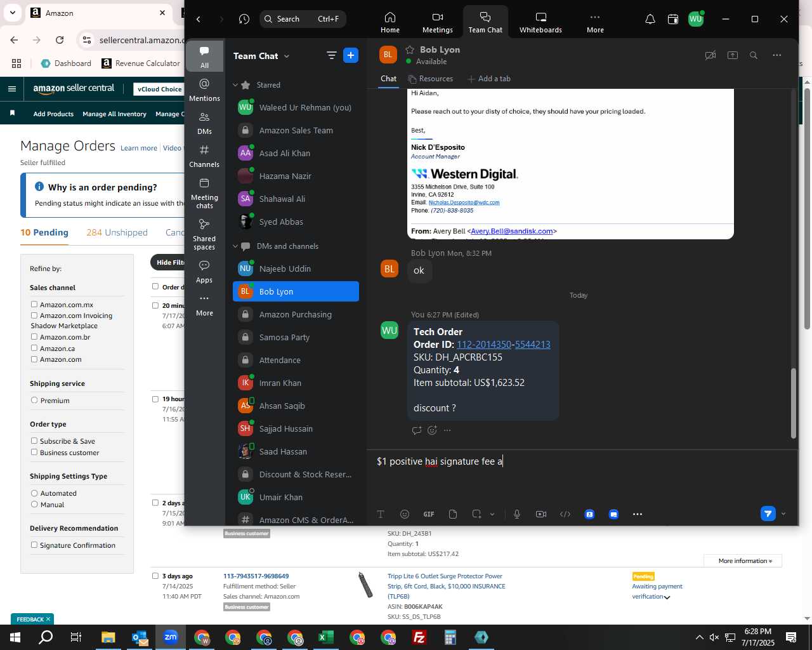812x650 pixels.
Task: Open the 112-2014350 order ID link in the chat
Action: (484, 345)
